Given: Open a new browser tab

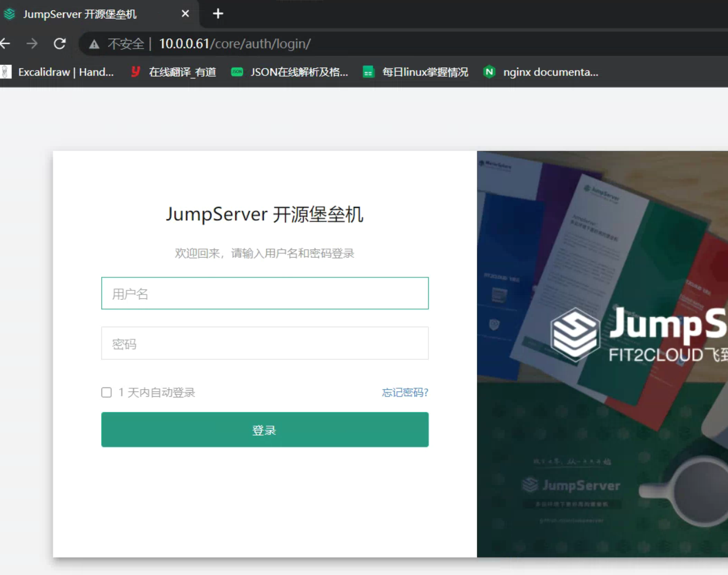Looking at the screenshot, I should pyautogui.click(x=218, y=14).
